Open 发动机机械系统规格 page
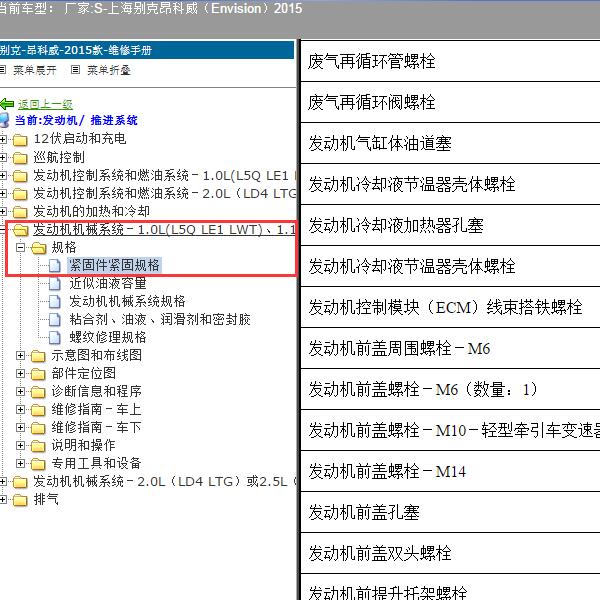600x600 pixels. tap(127, 301)
